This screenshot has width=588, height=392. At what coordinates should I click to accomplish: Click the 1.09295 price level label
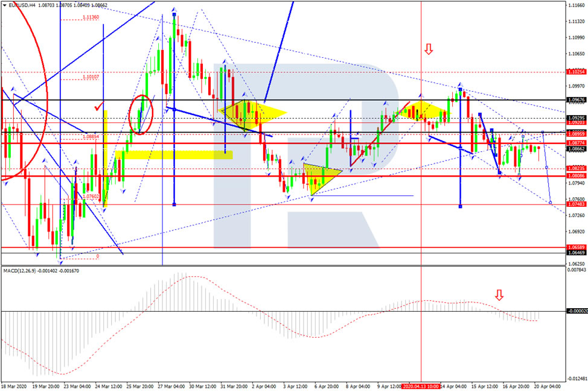point(577,118)
